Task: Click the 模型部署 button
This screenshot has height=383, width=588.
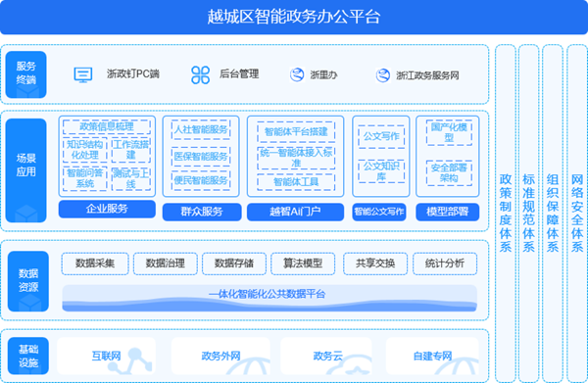Action: pyautogui.click(x=448, y=212)
